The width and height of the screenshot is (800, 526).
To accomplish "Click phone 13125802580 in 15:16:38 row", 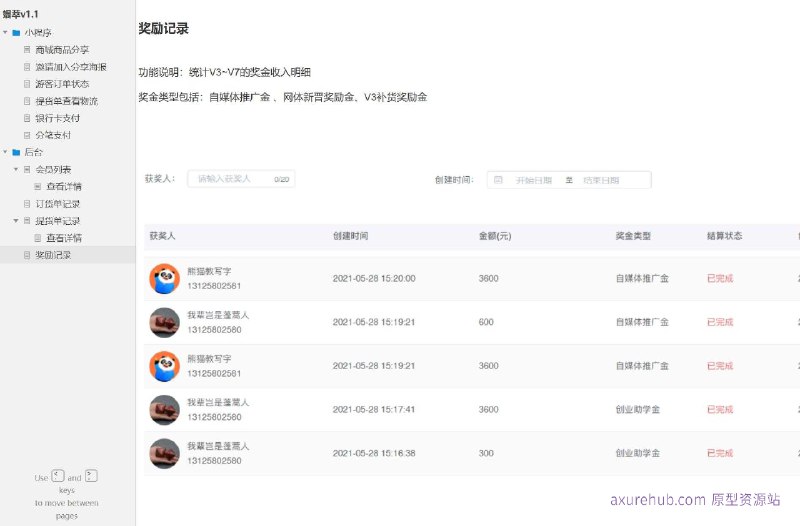I will pos(214,461).
